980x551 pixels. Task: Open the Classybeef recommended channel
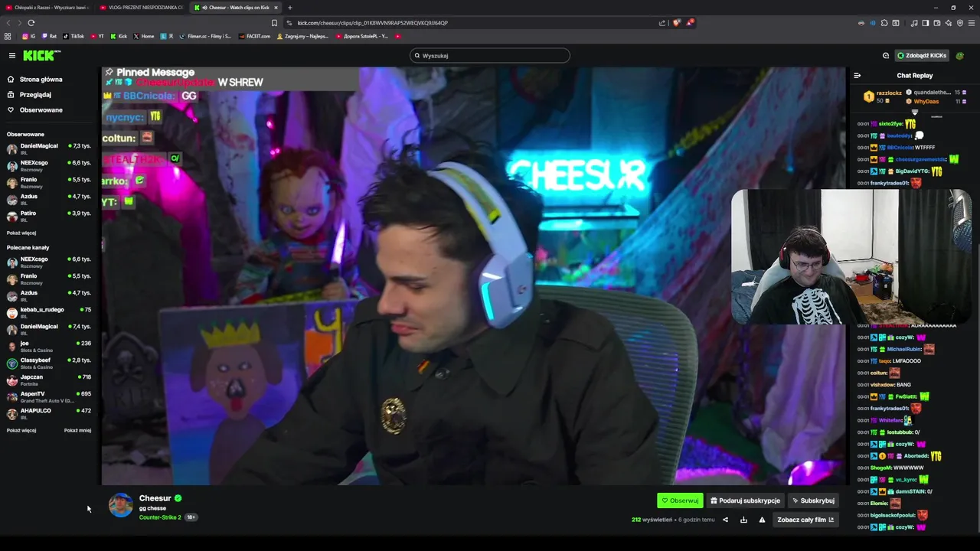[49, 363]
